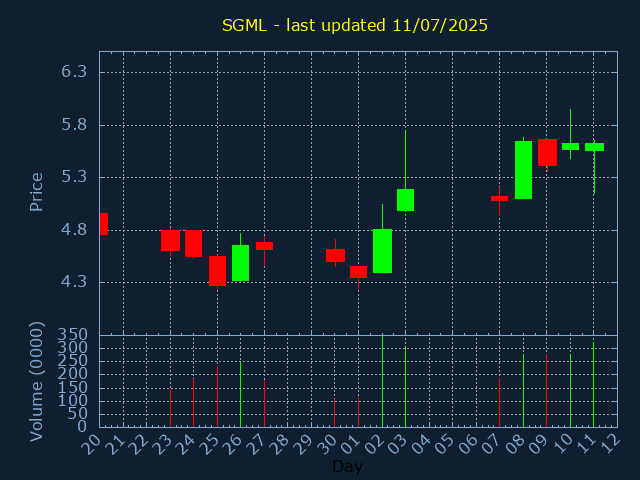Click the 'Day' axis title
The width and height of the screenshot is (640, 480).
(347, 466)
